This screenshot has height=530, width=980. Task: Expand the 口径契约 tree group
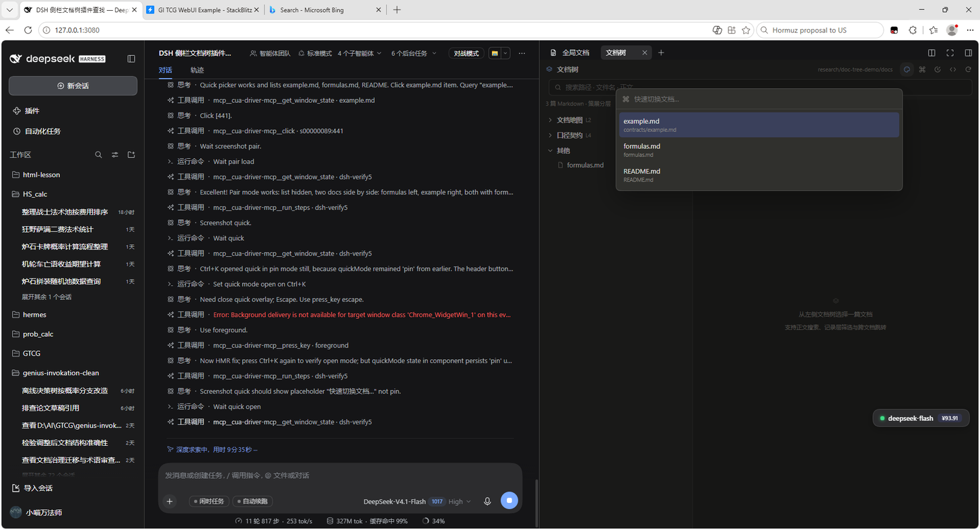click(569, 135)
